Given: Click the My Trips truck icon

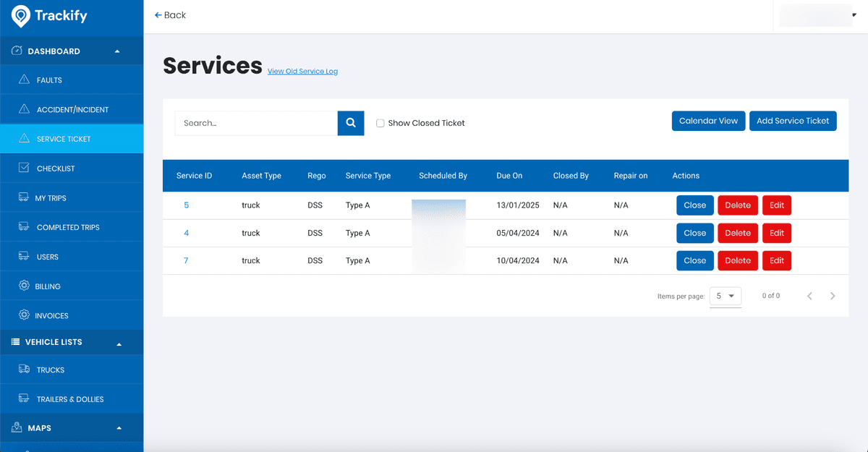Looking at the screenshot, I should point(24,198).
